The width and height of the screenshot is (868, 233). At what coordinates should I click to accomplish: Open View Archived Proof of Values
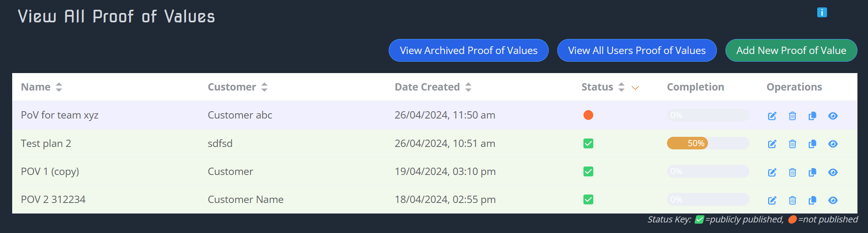tap(468, 50)
